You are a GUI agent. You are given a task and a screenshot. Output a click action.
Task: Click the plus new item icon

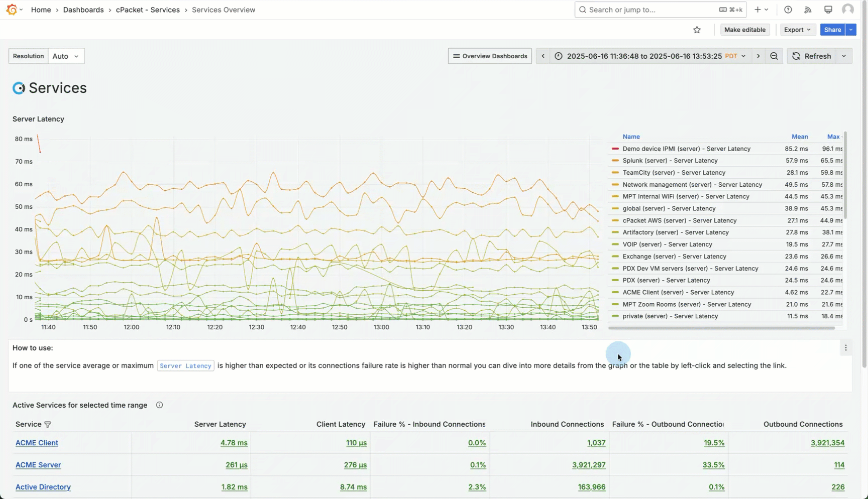(757, 10)
